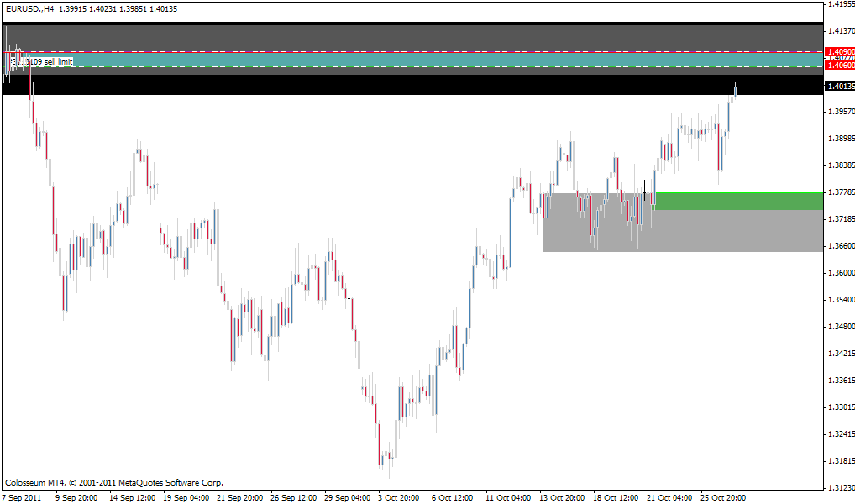Click the 1.36600 price axis label

click(x=842, y=246)
